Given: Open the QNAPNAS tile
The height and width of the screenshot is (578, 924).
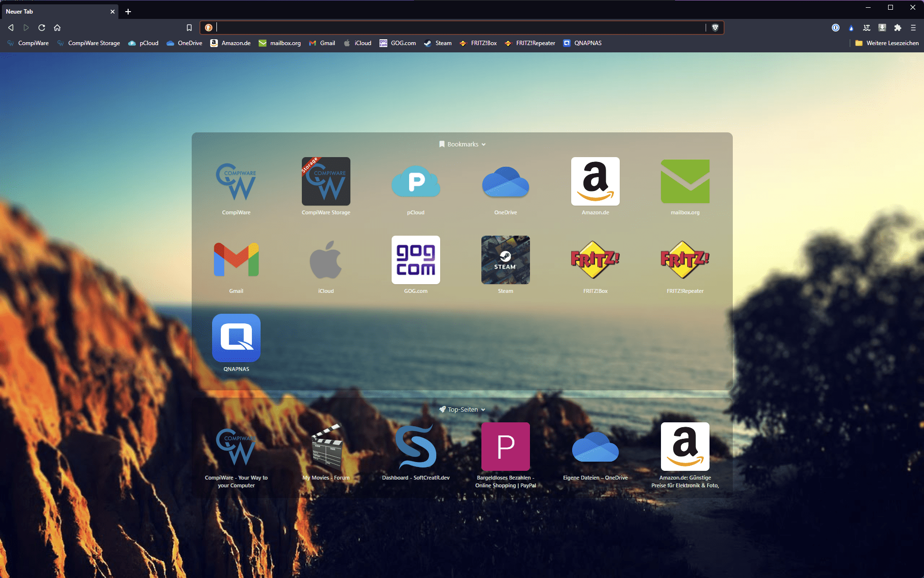Looking at the screenshot, I should [x=236, y=343].
